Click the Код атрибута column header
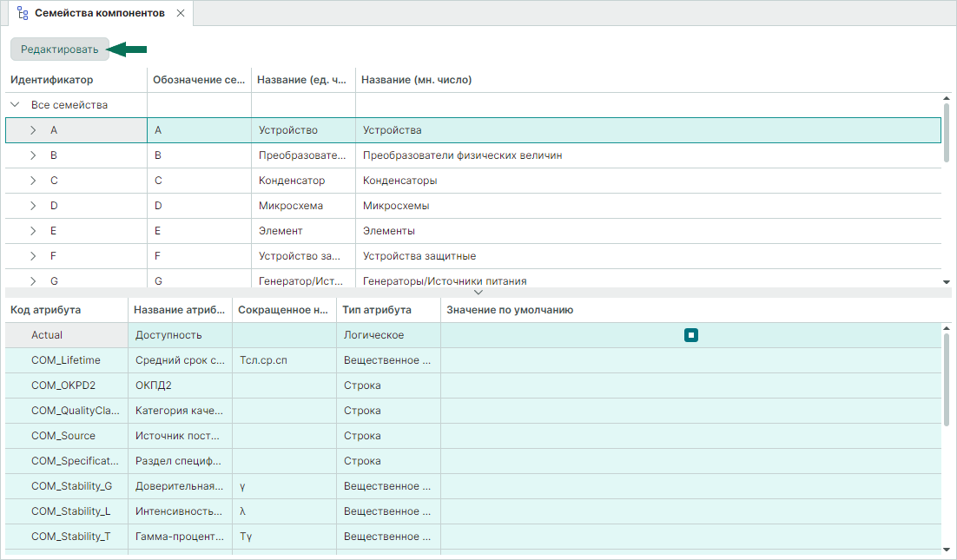This screenshot has width=957, height=560. pos(45,310)
